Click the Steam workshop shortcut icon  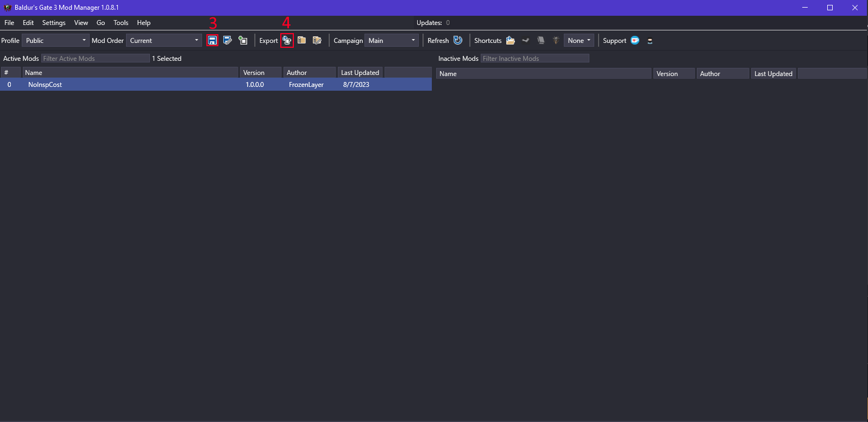tap(525, 41)
